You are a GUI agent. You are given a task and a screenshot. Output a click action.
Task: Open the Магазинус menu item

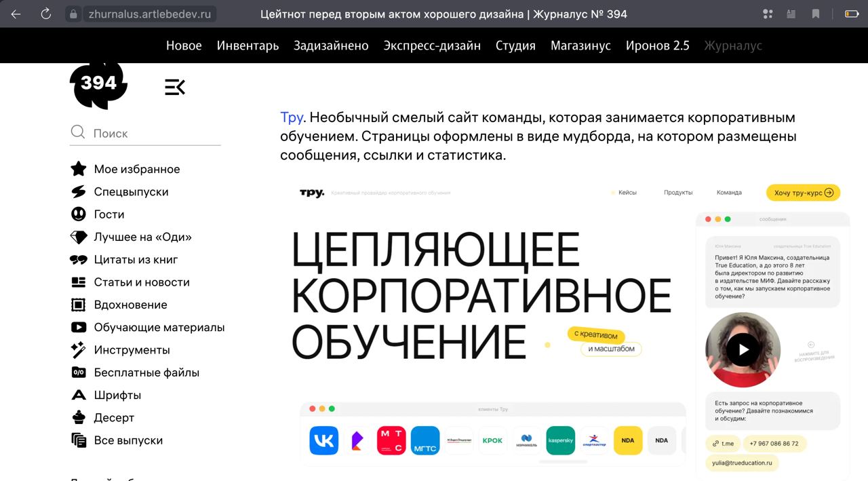[x=580, y=45]
